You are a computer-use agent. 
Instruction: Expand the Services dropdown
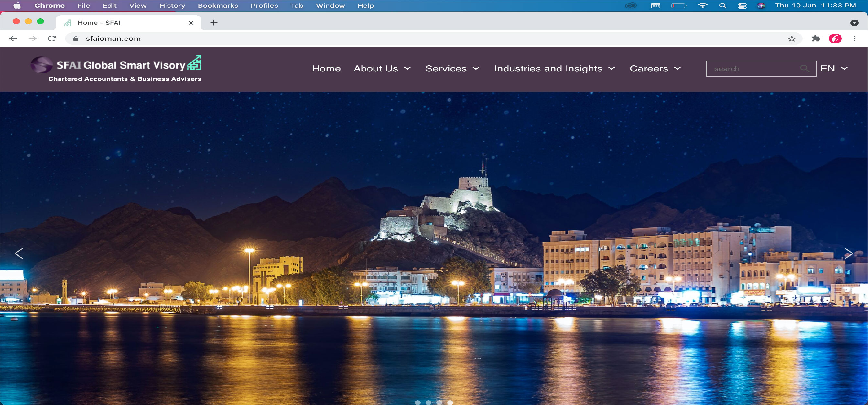452,68
